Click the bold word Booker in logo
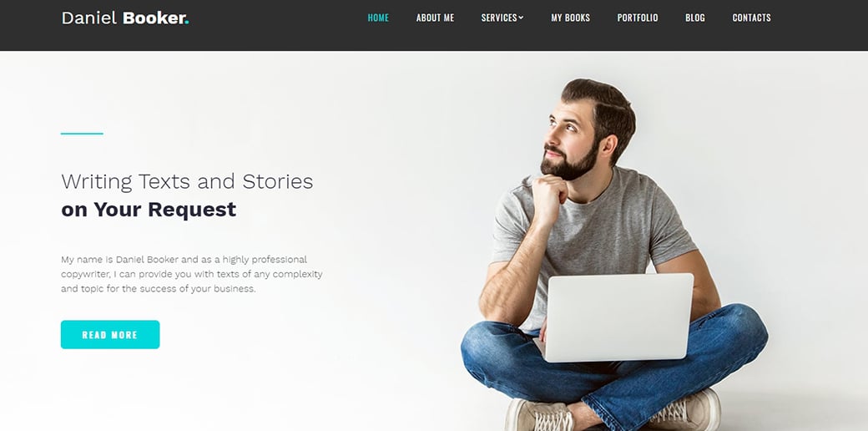This screenshot has width=868, height=431. click(154, 18)
